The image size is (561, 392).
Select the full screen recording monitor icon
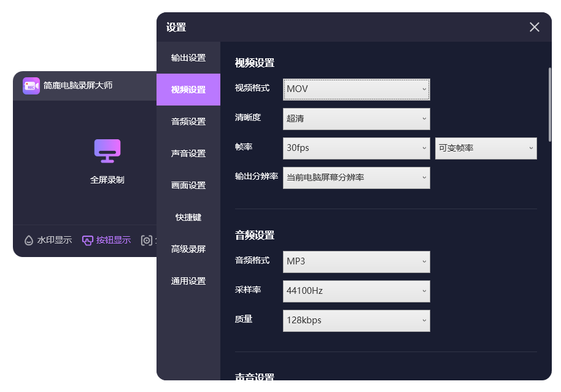coord(106,150)
